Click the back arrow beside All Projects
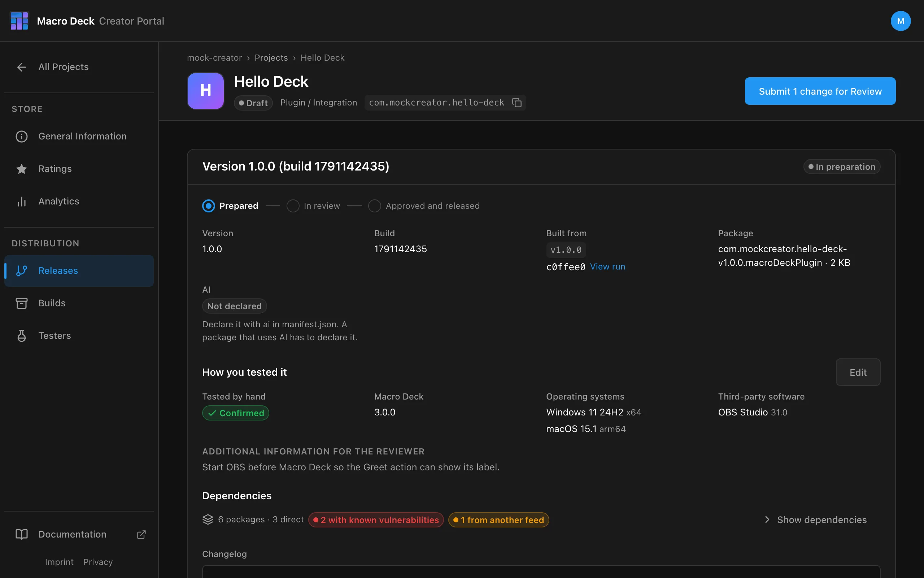 click(21, 67)
